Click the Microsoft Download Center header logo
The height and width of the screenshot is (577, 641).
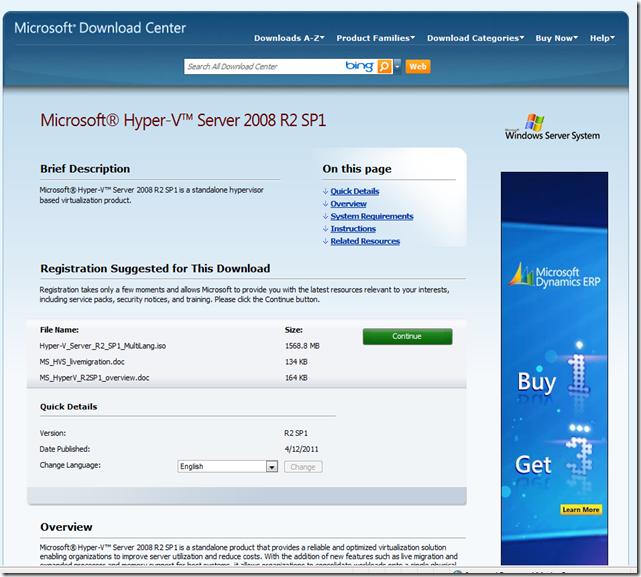coord(100,28)
